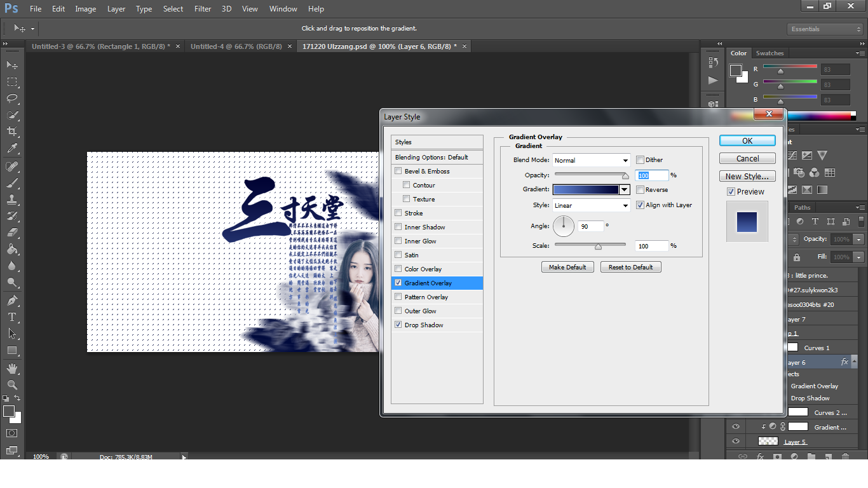Select the Eyedropper tool
This screenshot has width=868, height=488.
click(x=12, y=149)
